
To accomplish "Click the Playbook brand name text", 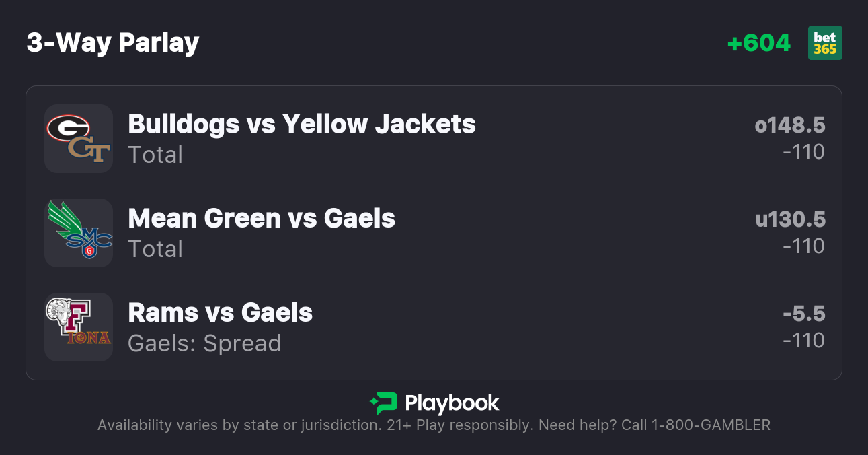I will tap(452, 403).
